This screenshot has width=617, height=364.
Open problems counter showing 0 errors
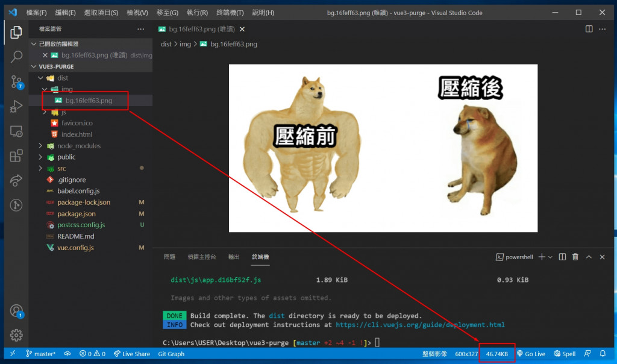click(x=92, y=354)
